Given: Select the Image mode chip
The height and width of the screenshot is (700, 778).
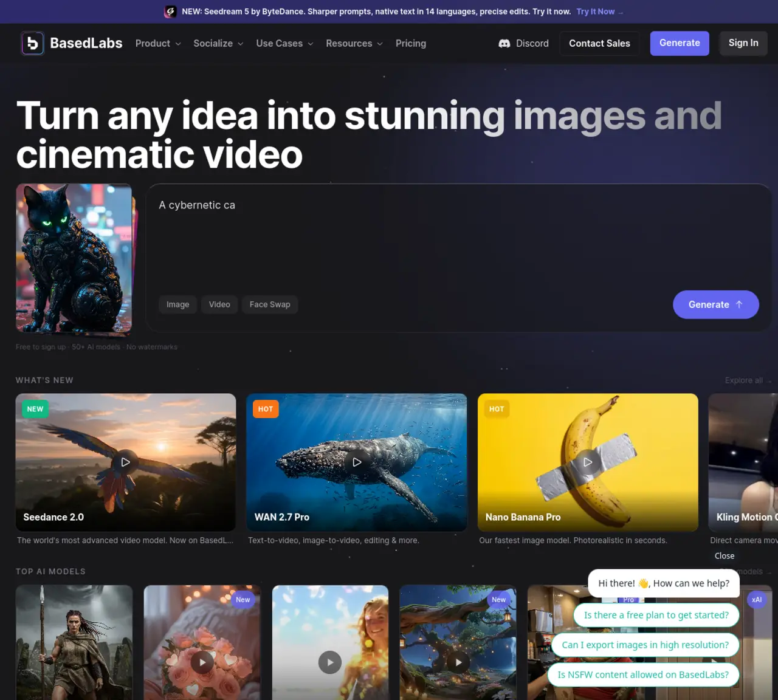Looking at the screenshot, I should 178,304.
